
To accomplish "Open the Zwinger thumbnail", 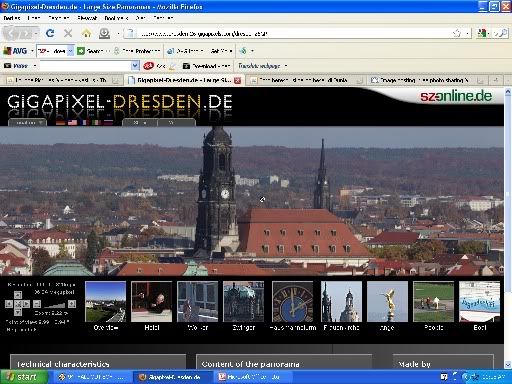I will tap(244, 301).
